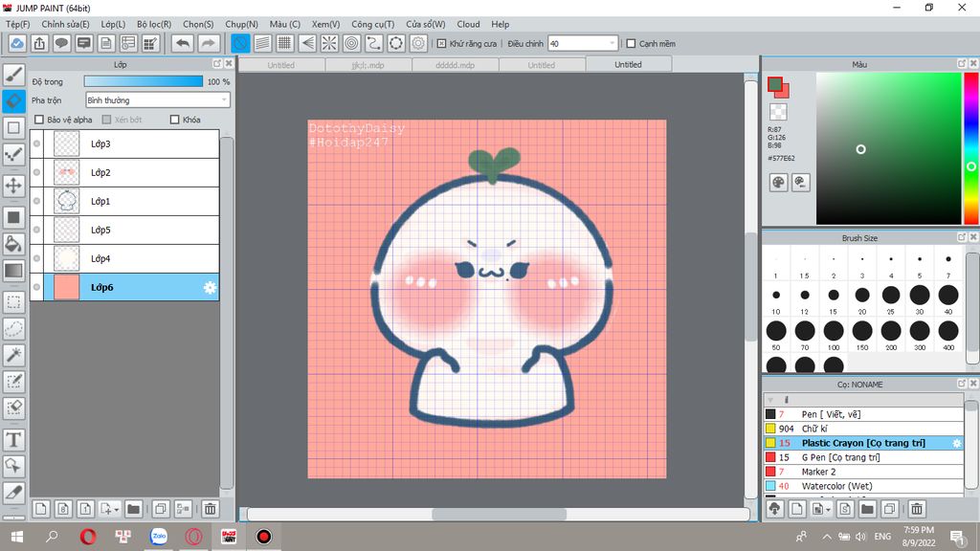Toggle visibility of layer Lớp2

coord(37,172)
